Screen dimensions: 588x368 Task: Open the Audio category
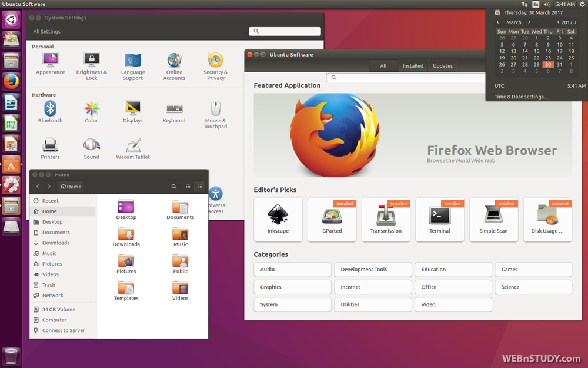(x=292, y=270)
